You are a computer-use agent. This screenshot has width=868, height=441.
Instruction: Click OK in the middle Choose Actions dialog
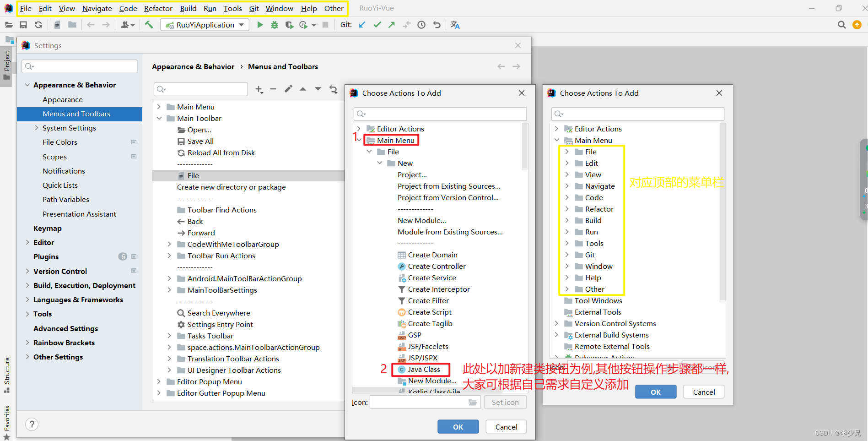458,427
